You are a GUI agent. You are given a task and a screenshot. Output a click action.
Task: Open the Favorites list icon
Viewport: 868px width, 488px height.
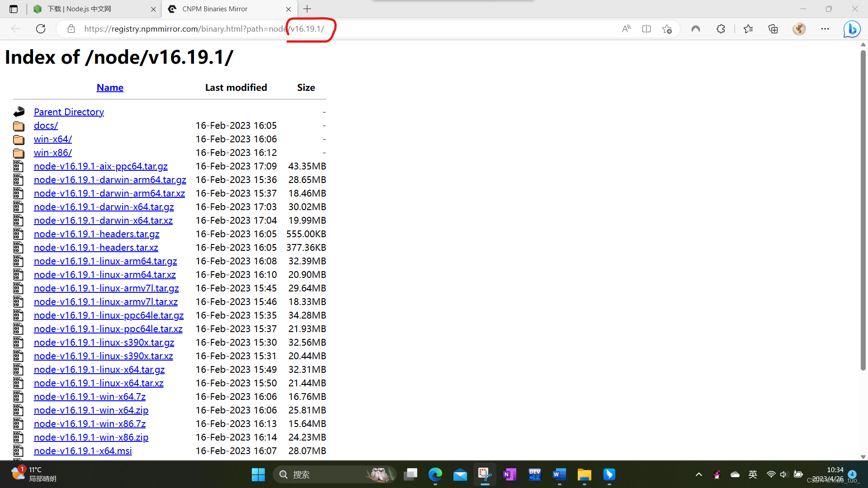coord(748,29)
